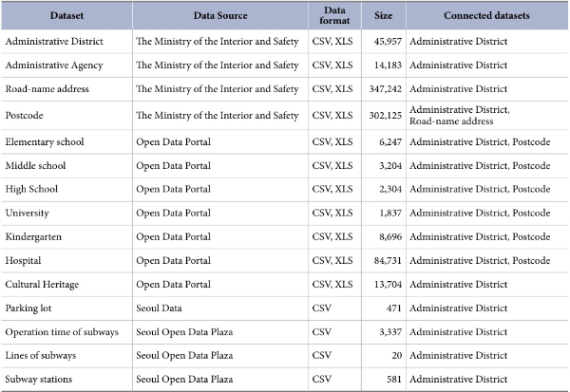Select the size value 84,731
570x392 pixels.
coord(384,260)
